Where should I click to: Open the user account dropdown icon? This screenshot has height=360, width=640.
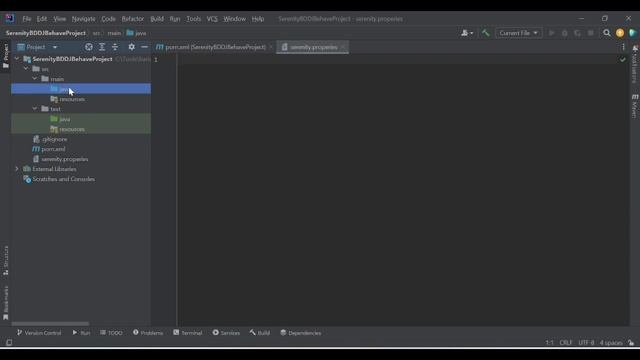[x=467, y=33]
